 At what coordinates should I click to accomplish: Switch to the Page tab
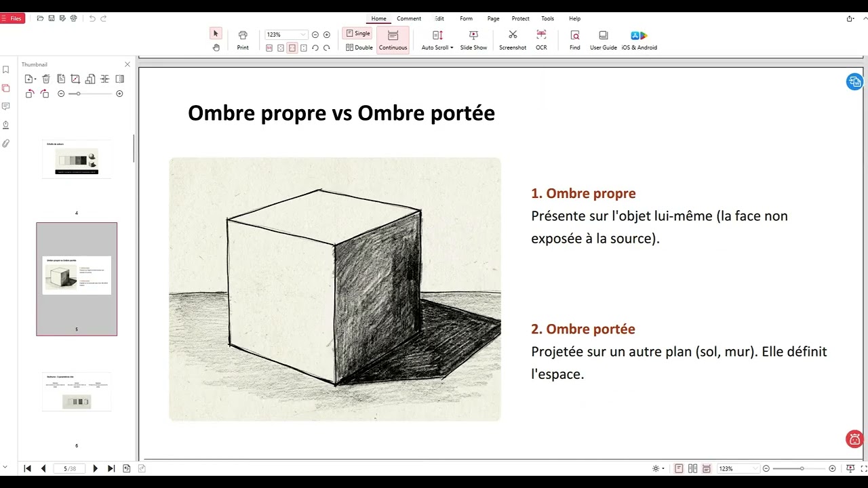click(493, 19)
